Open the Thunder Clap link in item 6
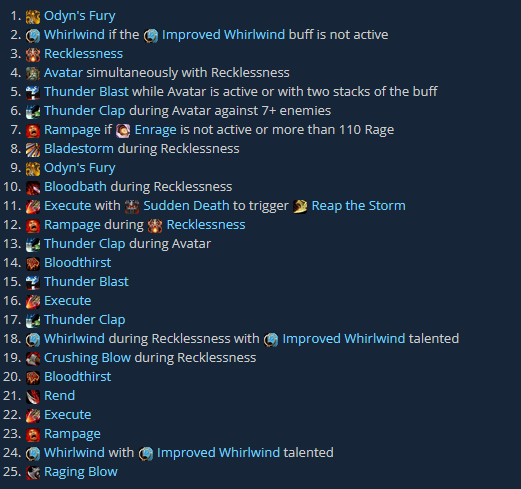 point(85,111)
